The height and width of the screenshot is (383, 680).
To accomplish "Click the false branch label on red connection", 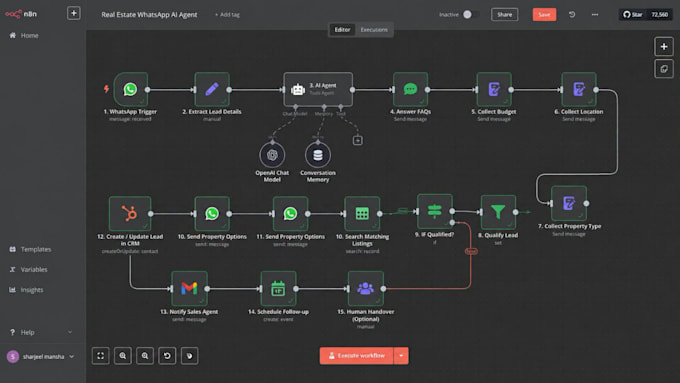I will point(471,251).
